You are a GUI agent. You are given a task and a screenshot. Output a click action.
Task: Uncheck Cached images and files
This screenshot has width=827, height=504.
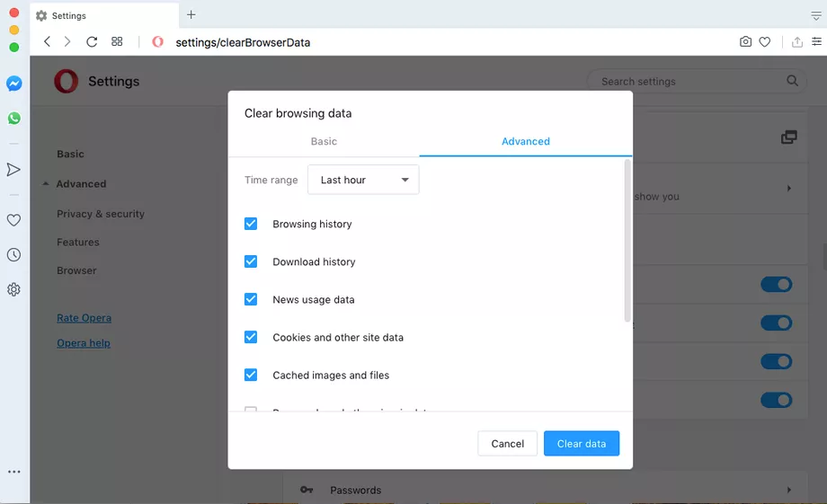click(x=251, y=375)
